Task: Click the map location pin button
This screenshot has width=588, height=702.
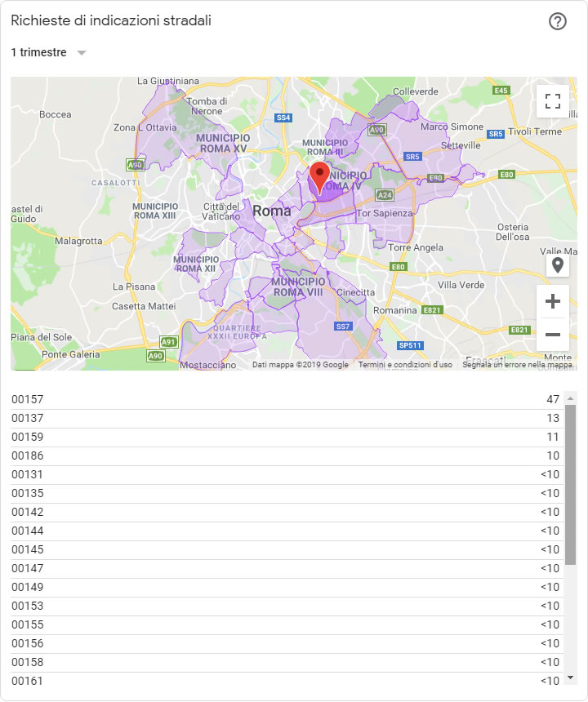Action: click(x=558, y=265)
